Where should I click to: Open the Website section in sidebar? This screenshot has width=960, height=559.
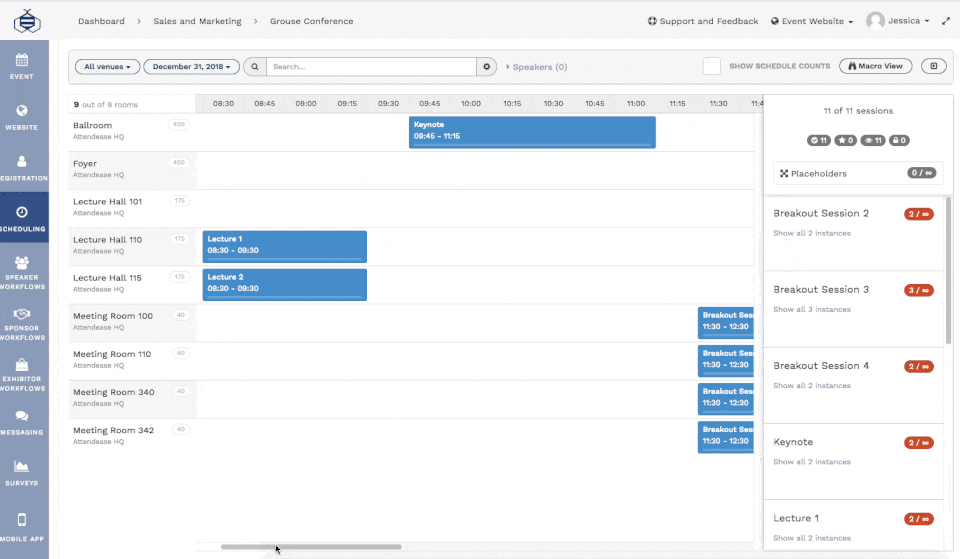pyautogui.click(x=22, y=117)
